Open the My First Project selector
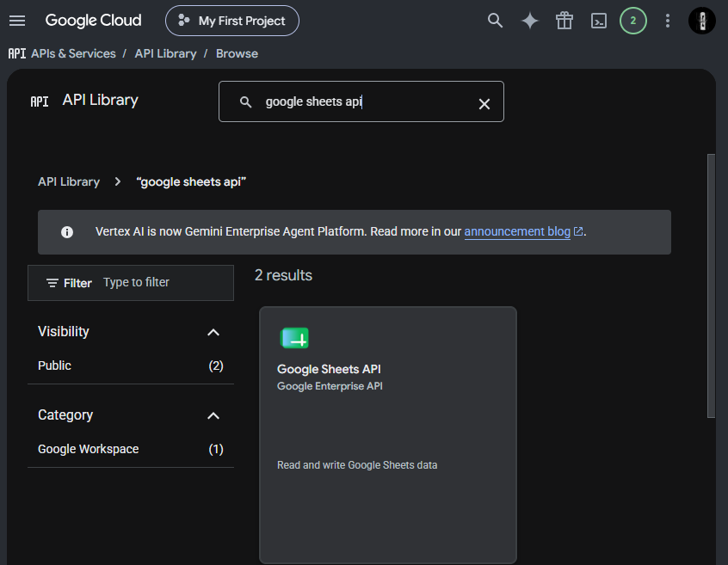Viewport: 728px width, 565px height. [232, 21]
